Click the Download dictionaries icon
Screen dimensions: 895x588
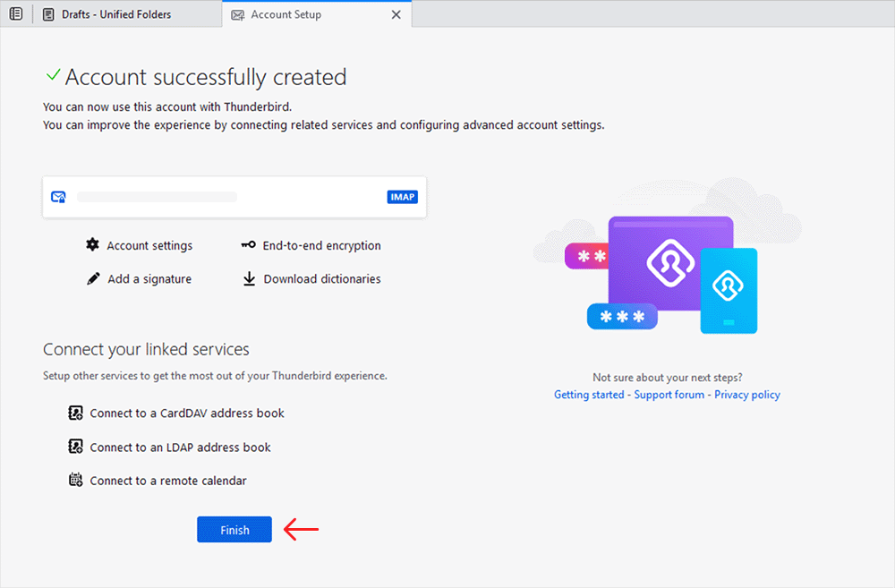point(249,278)
